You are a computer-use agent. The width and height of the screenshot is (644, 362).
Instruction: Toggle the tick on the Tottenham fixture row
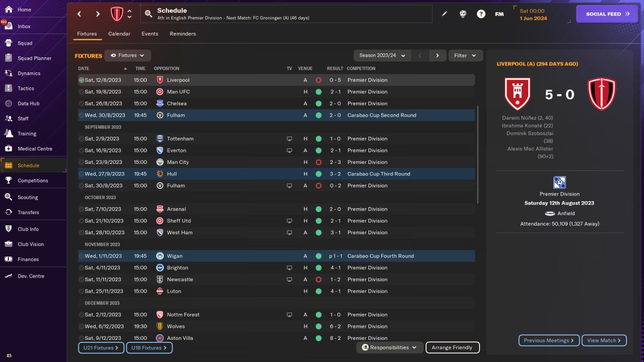(x=82, y=139)
